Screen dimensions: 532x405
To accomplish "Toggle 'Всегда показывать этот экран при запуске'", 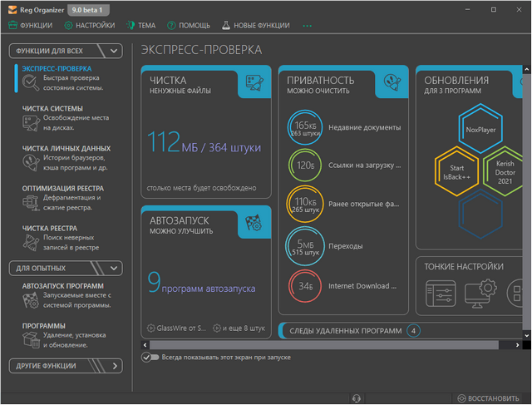I will [x=150, y=358].
